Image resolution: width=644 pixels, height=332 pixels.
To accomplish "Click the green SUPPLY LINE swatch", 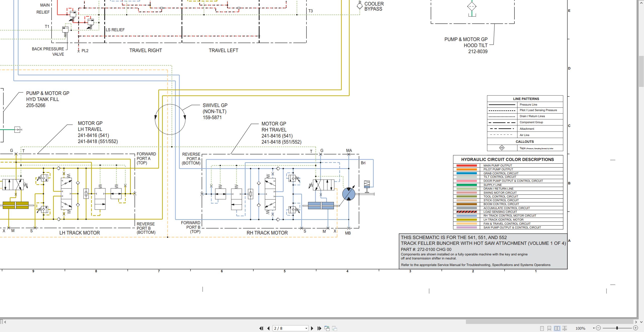I will click(467, 185).
